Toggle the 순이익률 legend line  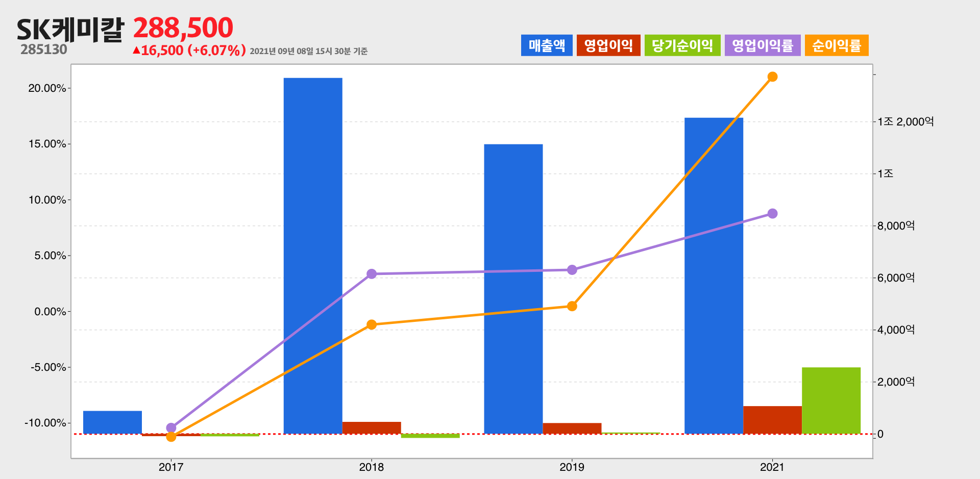tap(837, 45)
